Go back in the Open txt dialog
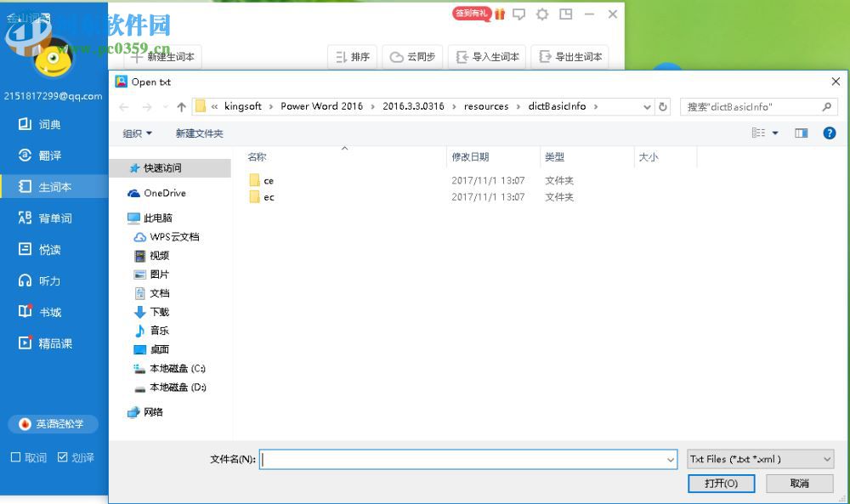Screen dimensions: 850x504 (123, 107)
